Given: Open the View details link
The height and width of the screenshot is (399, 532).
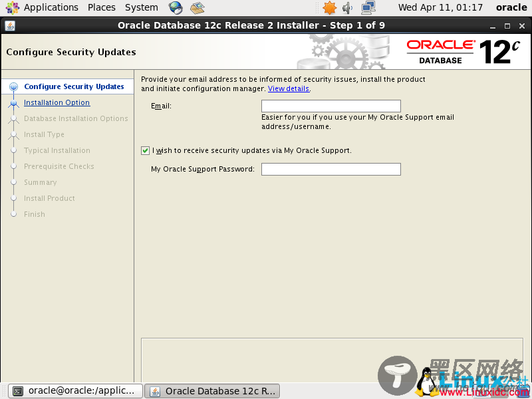Looking at the screenshot, I should tap(289, 88).
